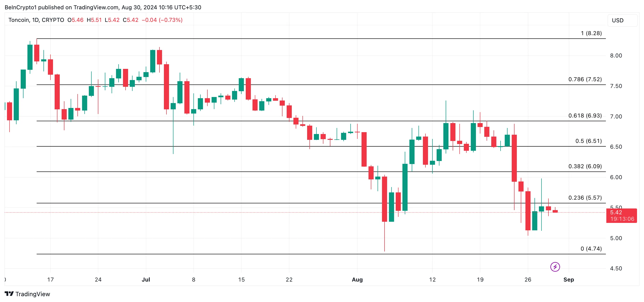
Task: Click the BeInCrypto1 published on TradingView.com header
Action: (103, 7)
